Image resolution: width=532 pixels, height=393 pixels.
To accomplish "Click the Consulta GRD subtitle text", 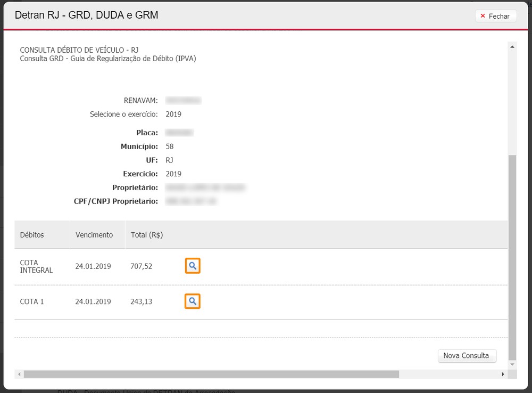I will 108,59.
